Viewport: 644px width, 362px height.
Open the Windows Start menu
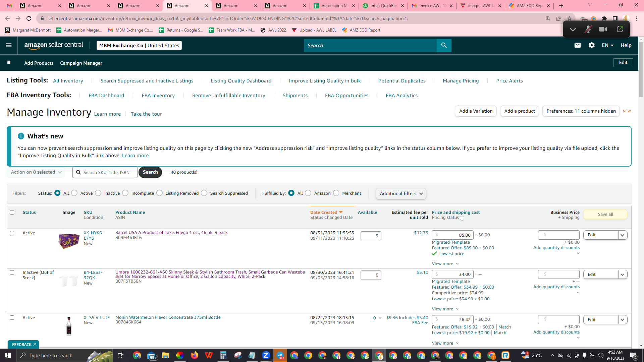pyautogui.click(x=8, y=355)
